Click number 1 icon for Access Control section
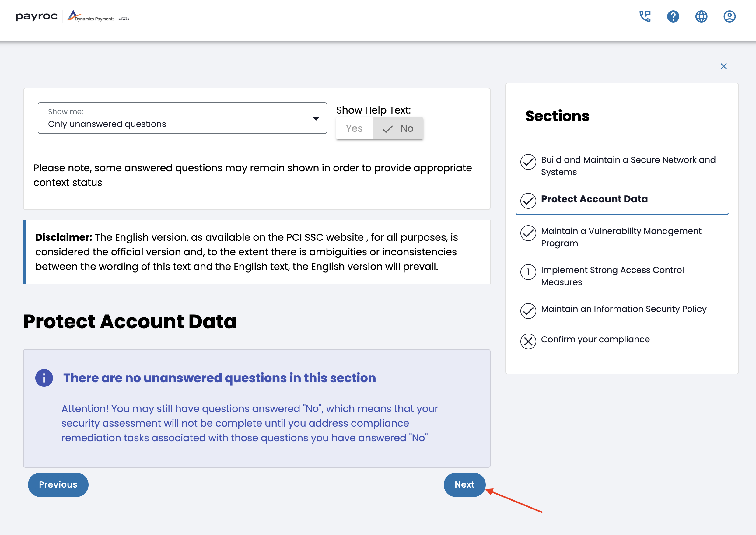This screenshot has width=756, height=535. (528, 272)
